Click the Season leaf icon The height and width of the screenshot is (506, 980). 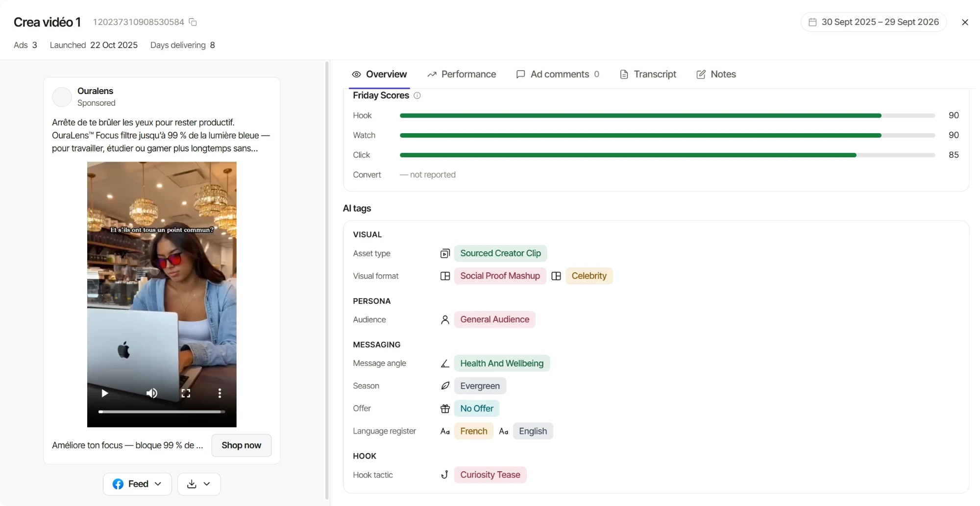[445, 386]
